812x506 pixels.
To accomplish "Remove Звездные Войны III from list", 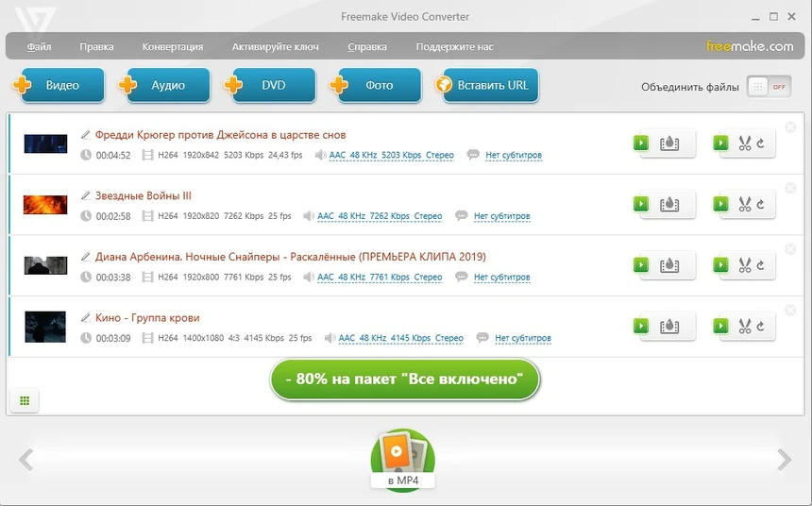I will (790, 188).
